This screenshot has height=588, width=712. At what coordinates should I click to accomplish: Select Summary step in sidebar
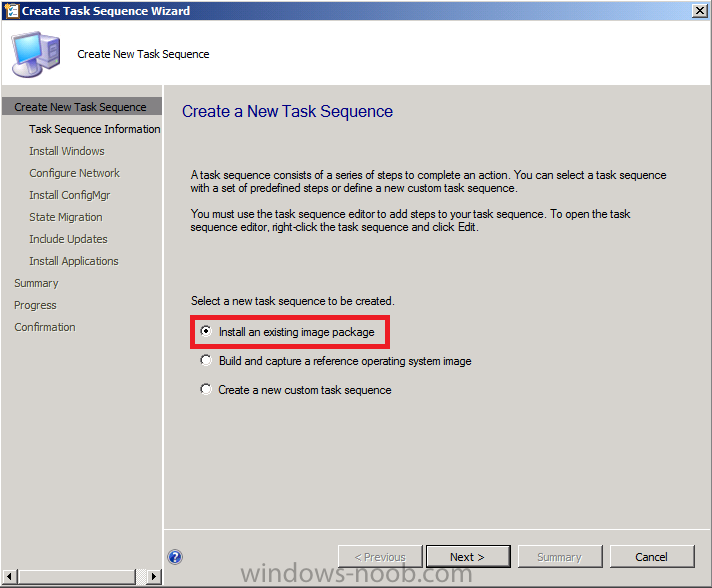point(36,283)
